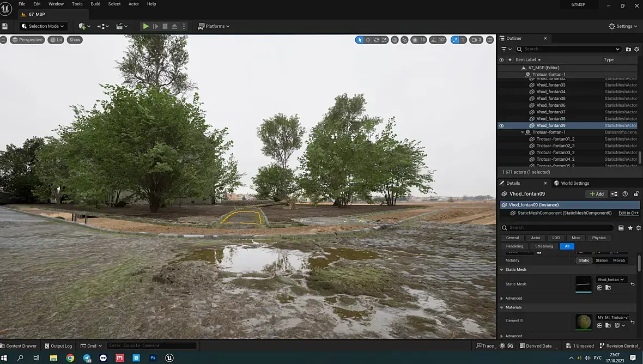Click the Outliner search field
Screen dimensions: 643x364
(568, 49)
